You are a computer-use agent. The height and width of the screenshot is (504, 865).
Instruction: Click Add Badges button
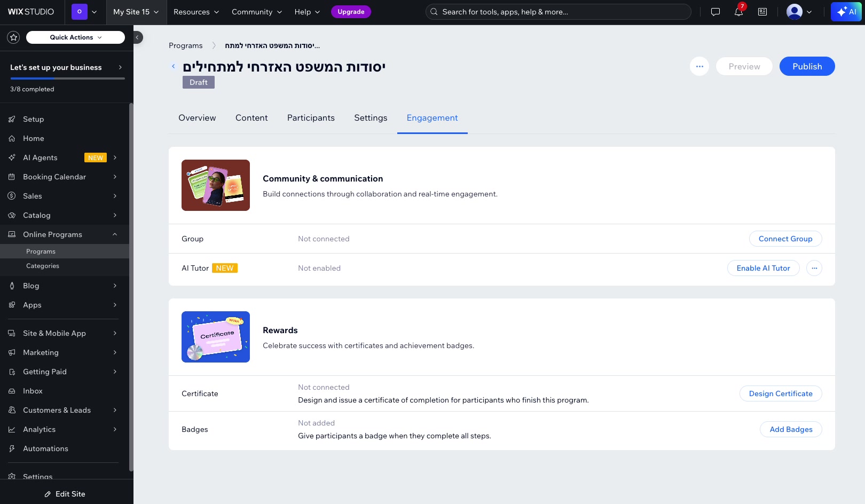[791, 429]
